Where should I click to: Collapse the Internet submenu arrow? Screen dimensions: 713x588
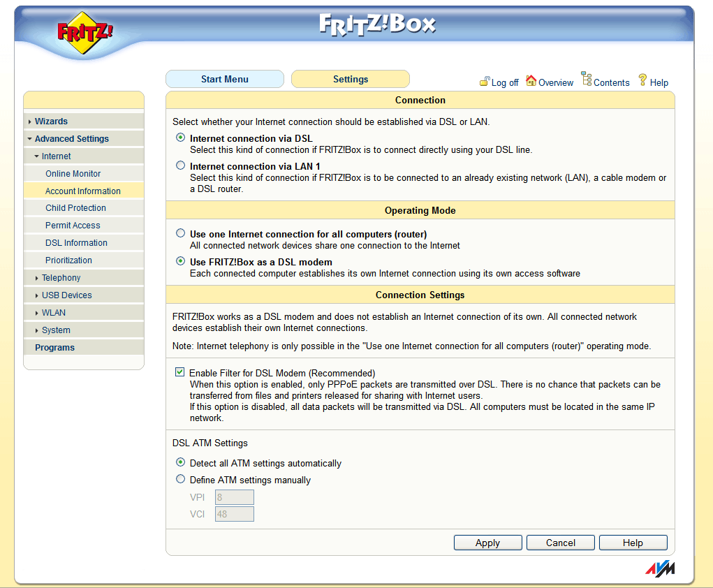37,156
